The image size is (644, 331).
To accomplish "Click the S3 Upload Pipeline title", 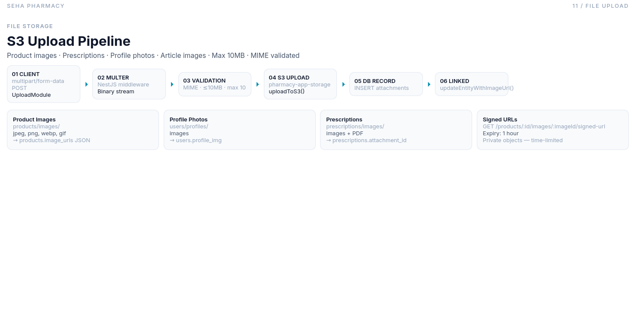I will 69,41.
